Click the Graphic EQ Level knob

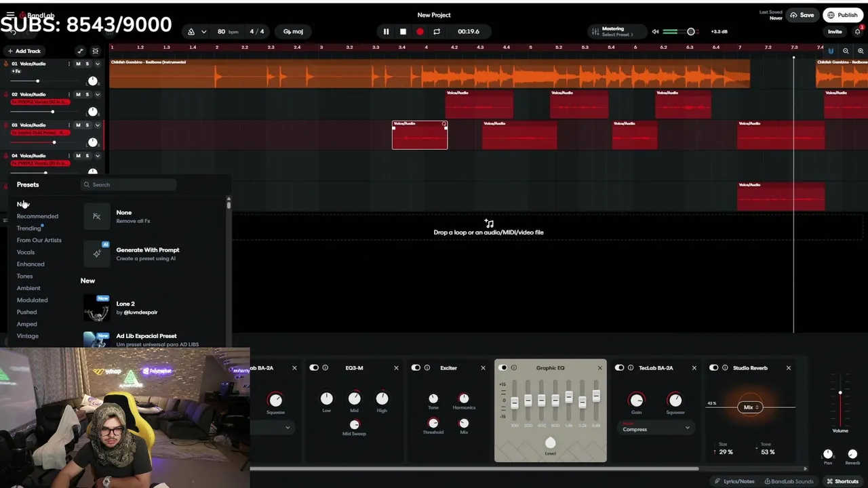pos(550,443)
